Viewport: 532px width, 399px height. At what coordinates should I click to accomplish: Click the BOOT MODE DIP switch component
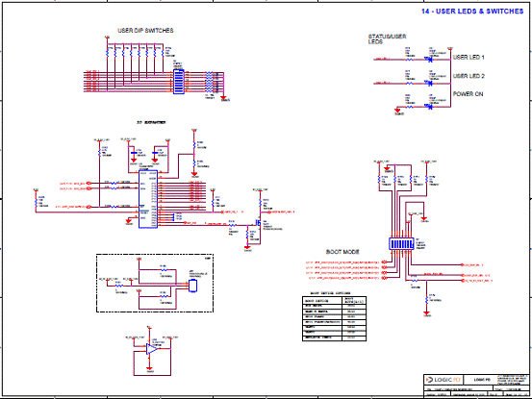401,243
